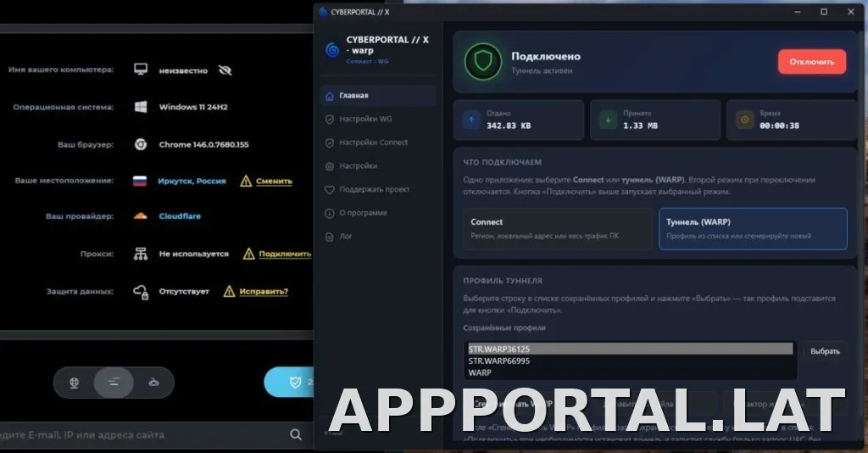Viewport: 868px width, 453px height.
Task: Click the Сменить location link
Action: point(274,181)
